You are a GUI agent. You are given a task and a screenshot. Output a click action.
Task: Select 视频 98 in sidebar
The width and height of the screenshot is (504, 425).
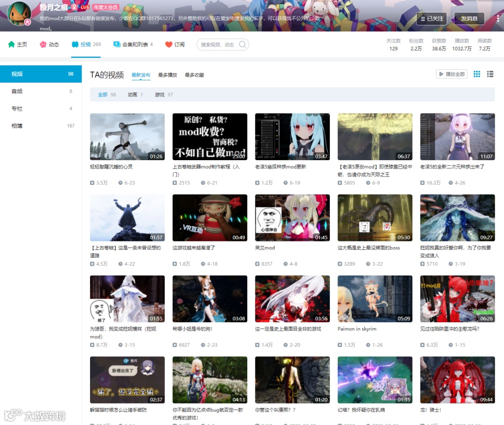(x=41, y=74)
